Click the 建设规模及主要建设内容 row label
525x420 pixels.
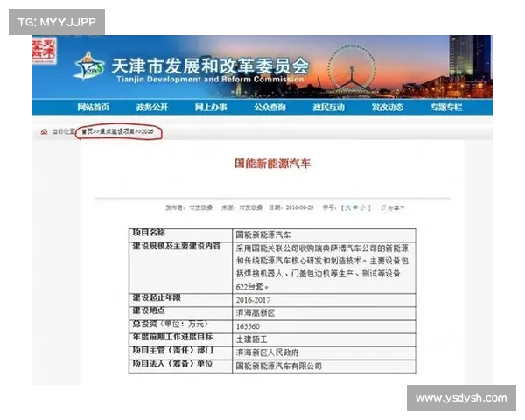pos(177,246)
